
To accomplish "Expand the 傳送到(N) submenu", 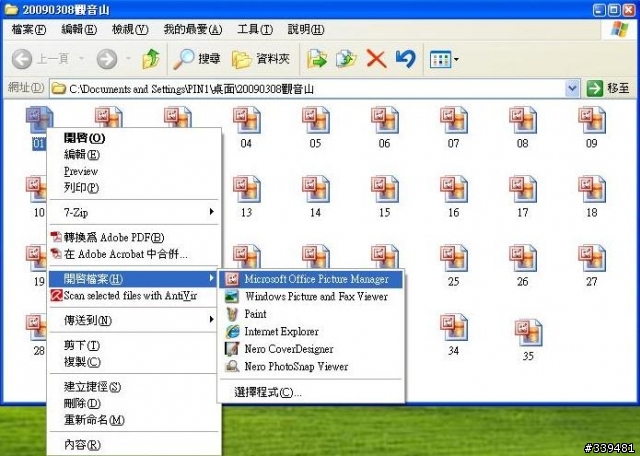I will (135, 320).
